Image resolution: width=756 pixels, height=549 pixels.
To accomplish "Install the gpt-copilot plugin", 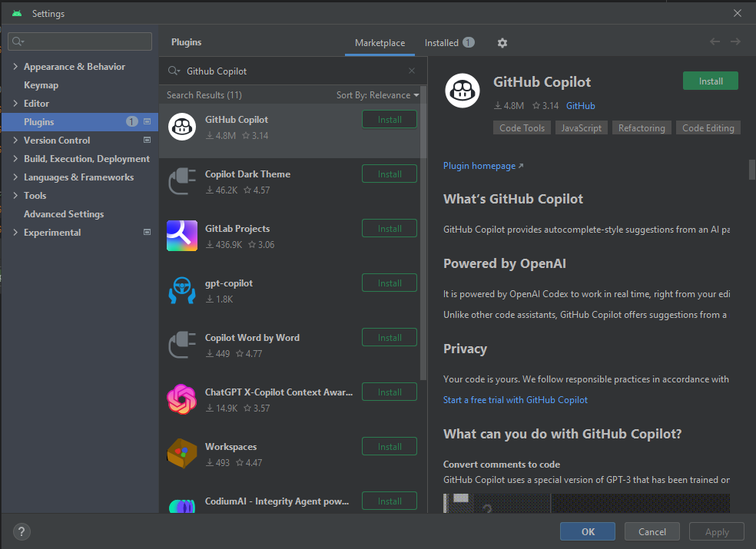I will pyautogui.click(x=389, y=283).
